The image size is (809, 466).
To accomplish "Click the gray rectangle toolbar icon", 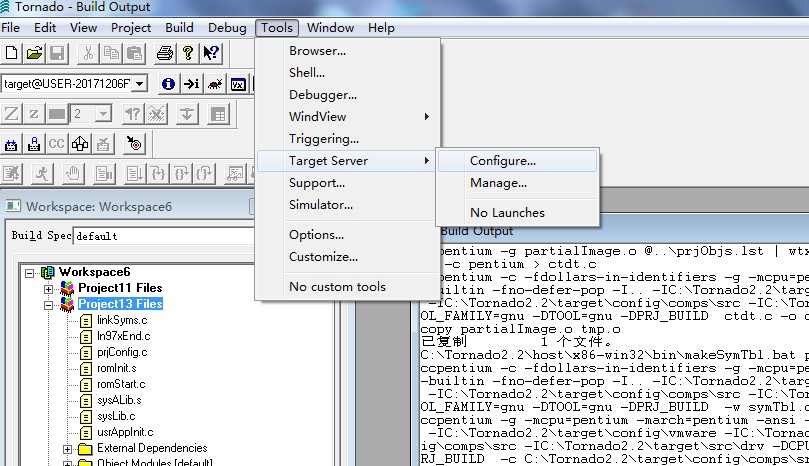I will (x=57, y=114).
